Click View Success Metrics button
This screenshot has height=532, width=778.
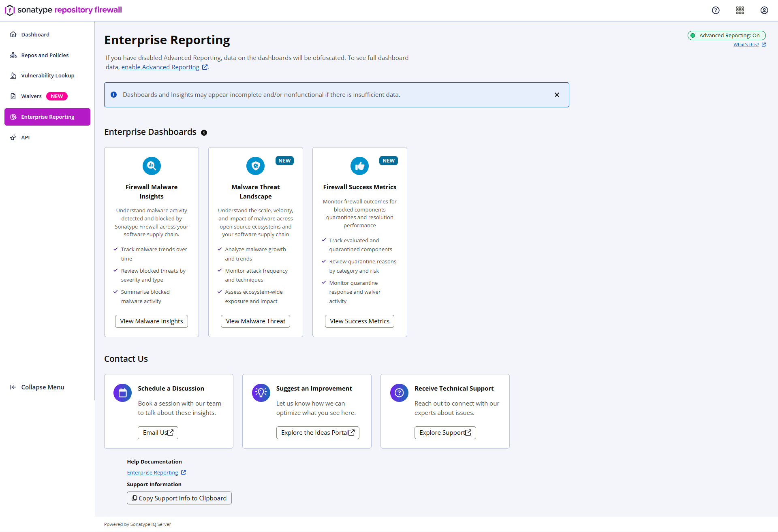click(360, 321)
